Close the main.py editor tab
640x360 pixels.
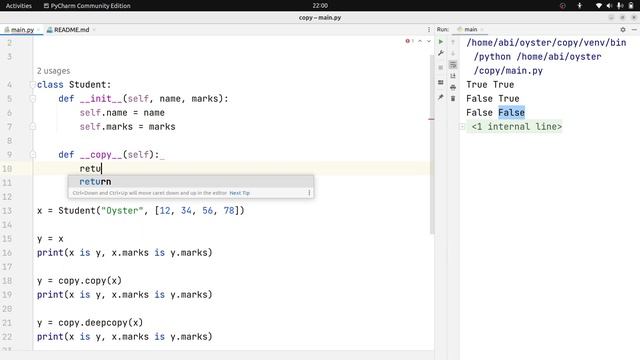[38, 30]
